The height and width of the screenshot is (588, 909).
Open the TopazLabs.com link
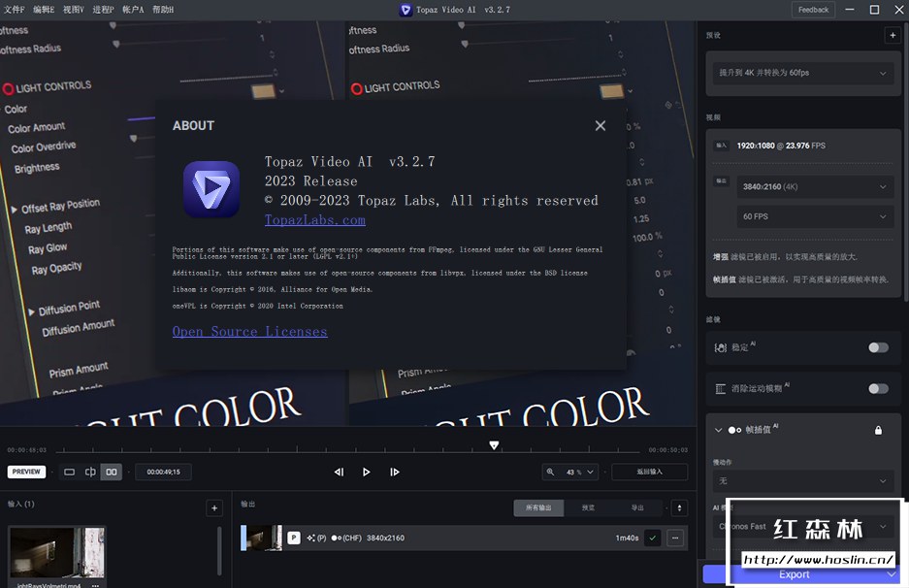314,220
